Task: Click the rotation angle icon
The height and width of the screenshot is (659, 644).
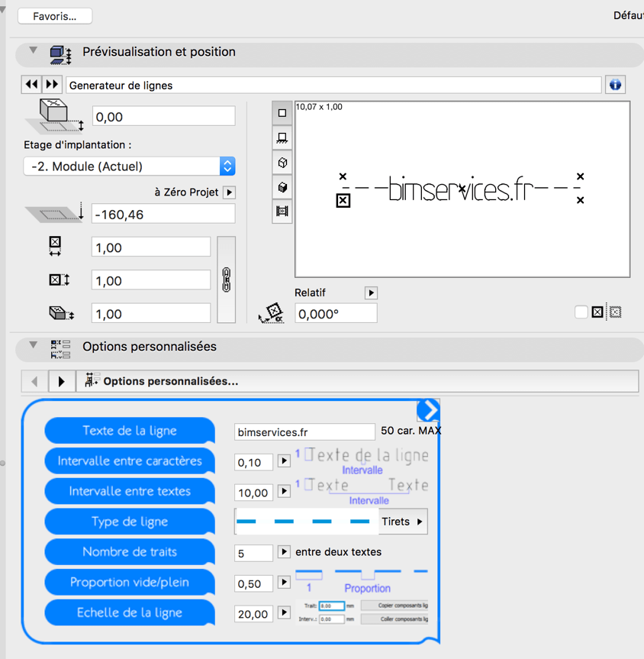Action: click(272, 313)
